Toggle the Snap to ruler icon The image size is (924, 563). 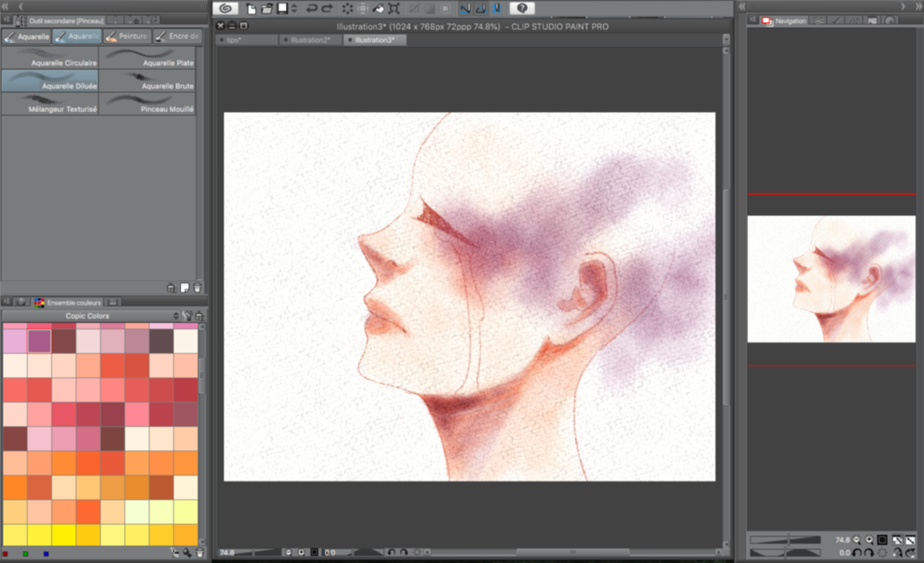click(x=465, y=8)
